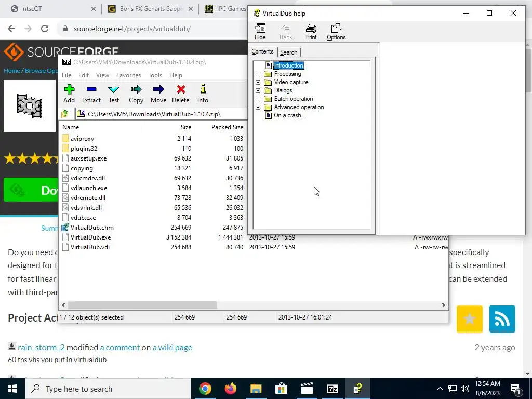The image size is (532, 399).
Task: Click the Back arrow in help toolbar
Action: coord(286,32)
